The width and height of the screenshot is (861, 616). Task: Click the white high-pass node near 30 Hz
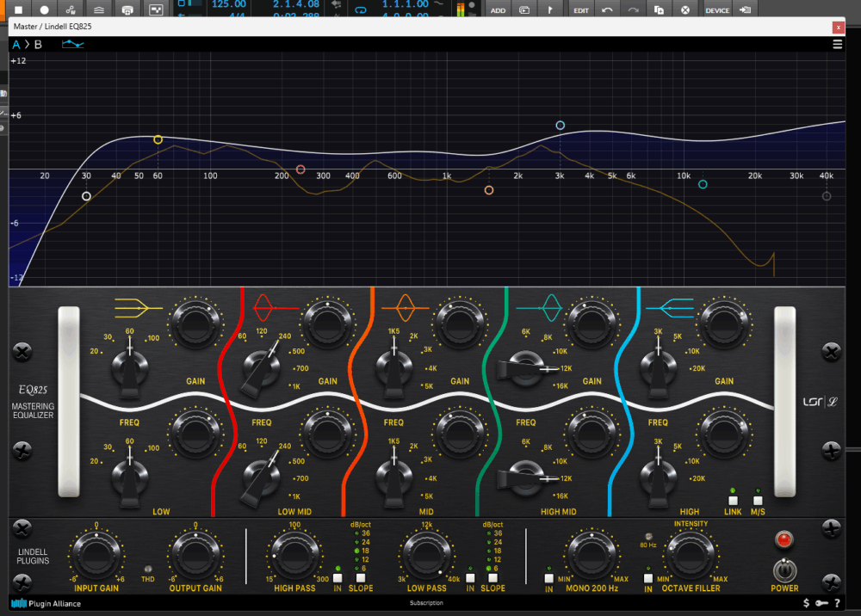[x=86, y=196]
